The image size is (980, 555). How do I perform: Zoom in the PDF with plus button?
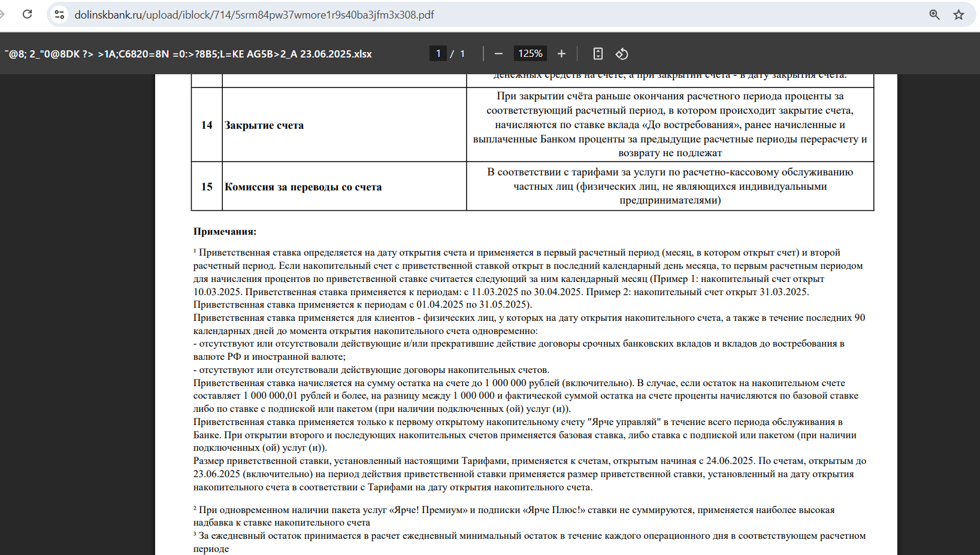[x=561, y=53]
